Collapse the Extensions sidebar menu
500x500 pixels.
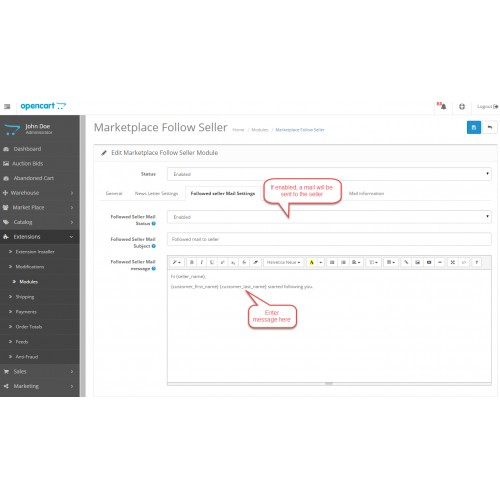coord(40,237)
